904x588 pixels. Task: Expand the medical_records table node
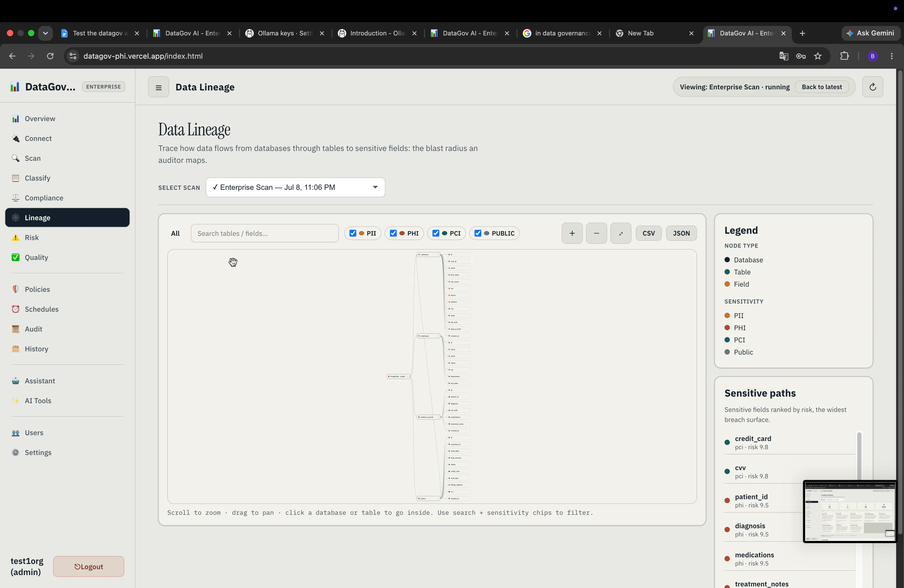[x=428, y=417]
